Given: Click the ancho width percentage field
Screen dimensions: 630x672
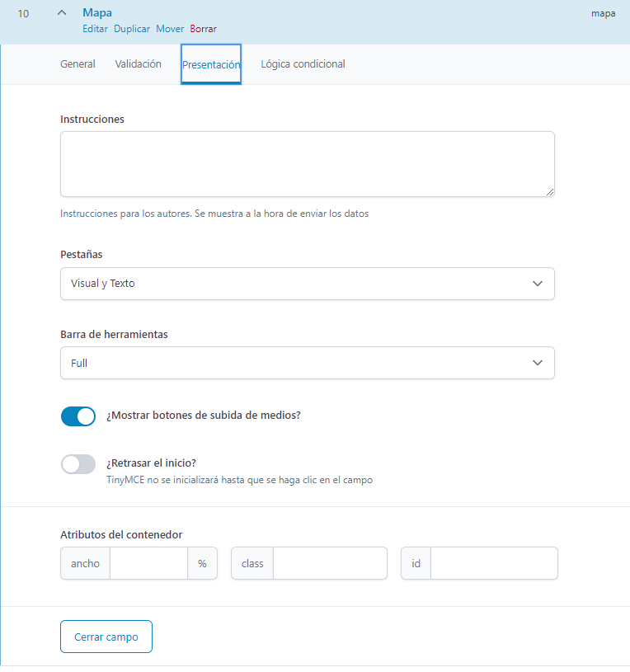Looking at the screenshot, I should point(148,563).
